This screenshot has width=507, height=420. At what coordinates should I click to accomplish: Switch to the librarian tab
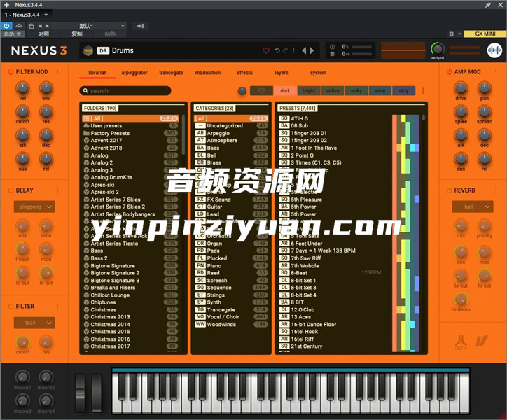pos(97,73)
